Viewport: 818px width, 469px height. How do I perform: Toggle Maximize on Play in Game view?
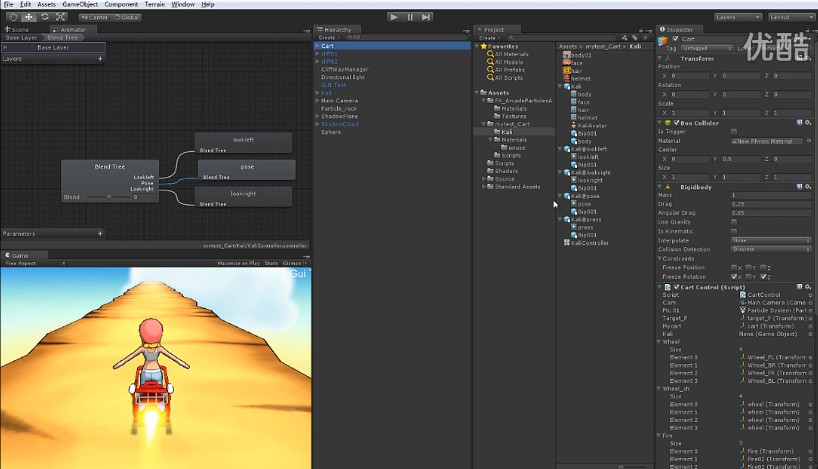tap(238, 263)
